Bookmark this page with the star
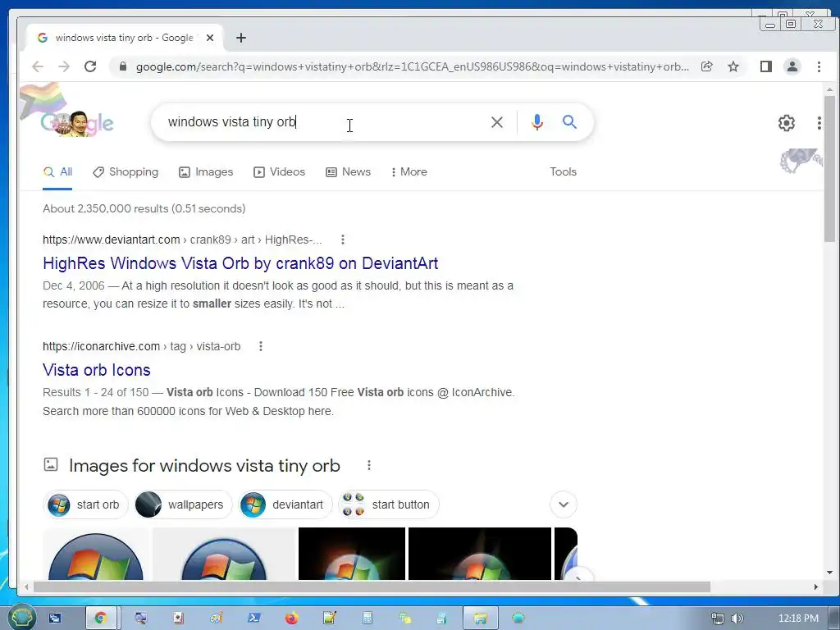 (733, 66)
